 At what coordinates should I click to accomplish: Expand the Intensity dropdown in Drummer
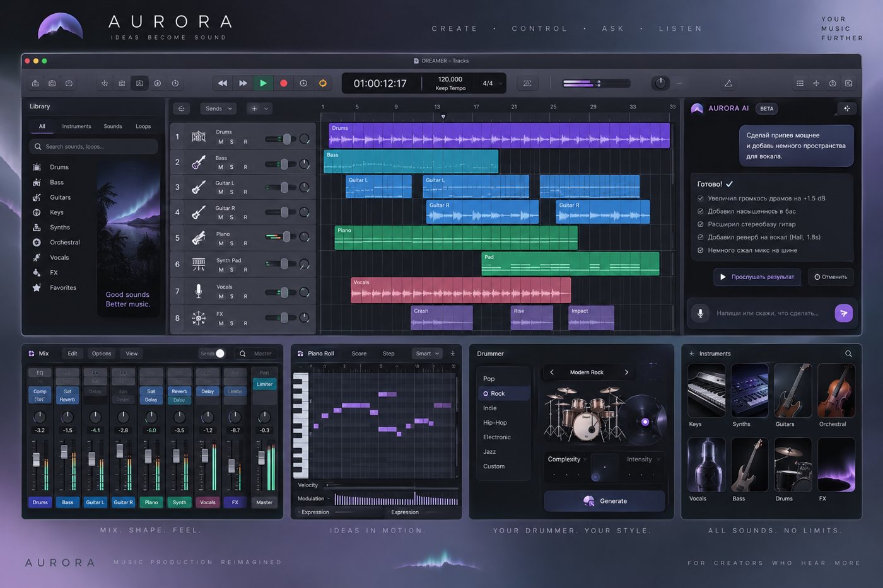643,459
